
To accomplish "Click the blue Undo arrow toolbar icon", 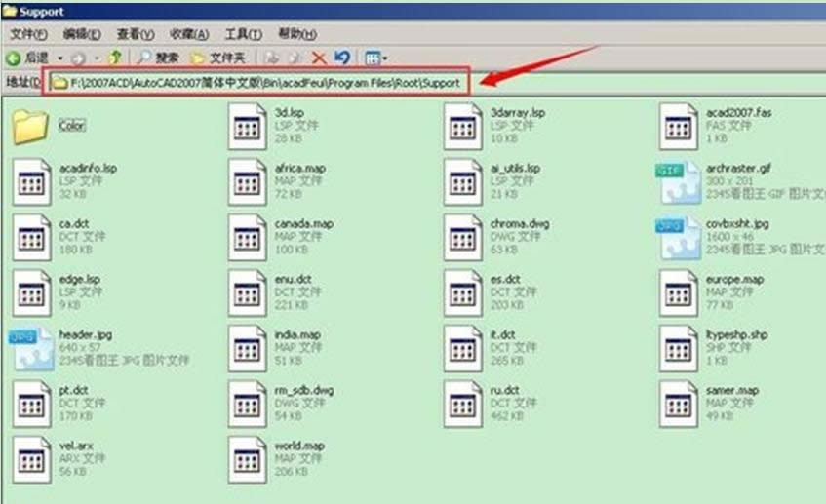I will click(x=341, y=58).
